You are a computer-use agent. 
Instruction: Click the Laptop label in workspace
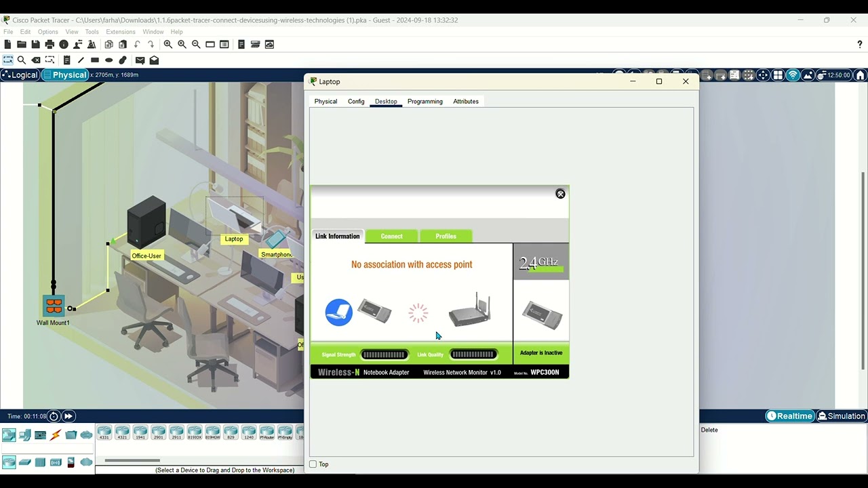tap(234, 239)
